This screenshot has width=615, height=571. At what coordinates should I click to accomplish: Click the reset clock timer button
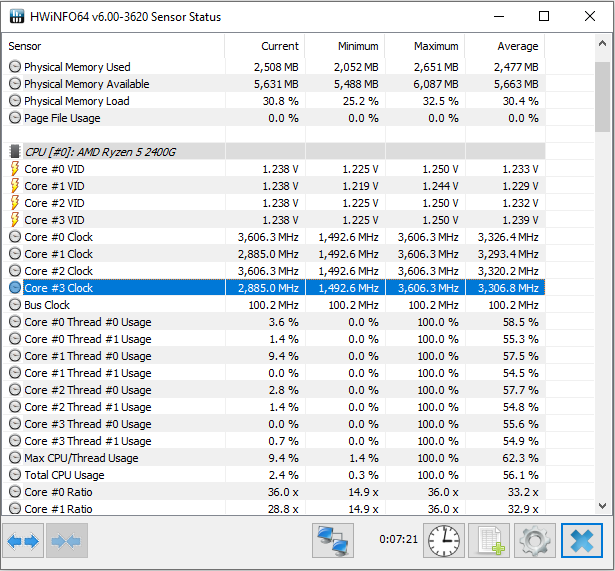pyautogui.click(x=444, y=541)
